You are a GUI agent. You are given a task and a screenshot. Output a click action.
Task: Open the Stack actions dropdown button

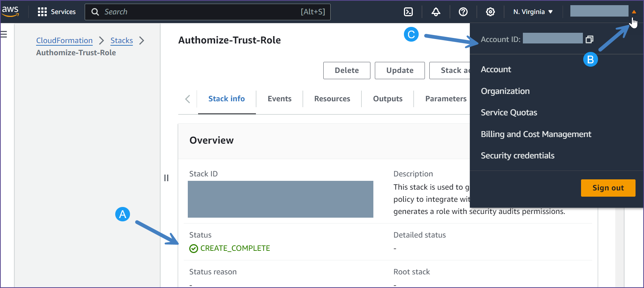tap(450, 70)
